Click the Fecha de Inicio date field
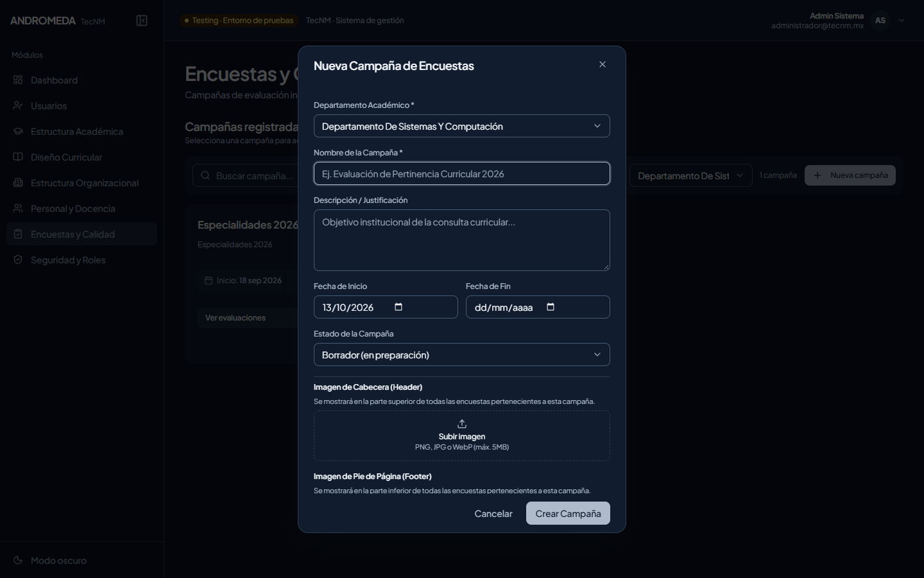Screen dimensions: 924x578 [386, 307]
